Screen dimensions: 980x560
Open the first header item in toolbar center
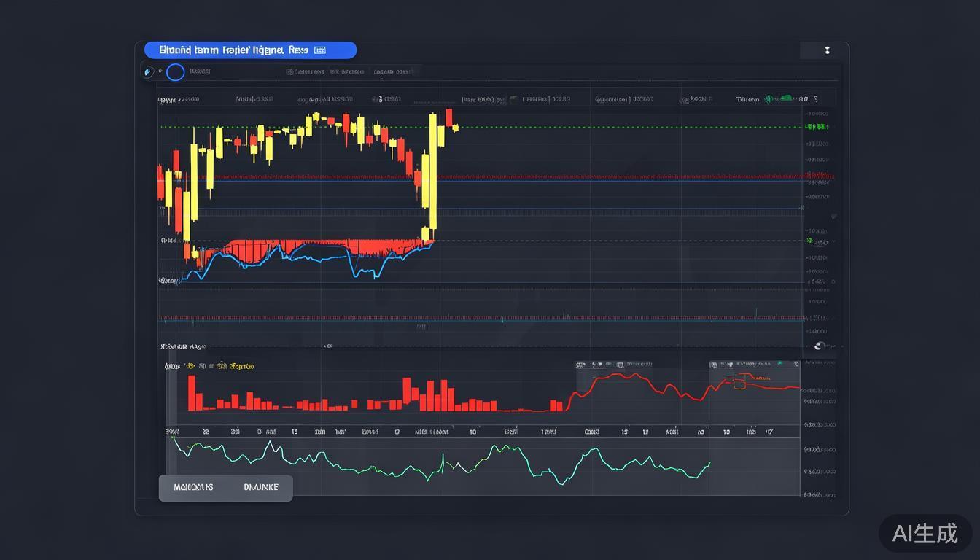coord(305,71)
